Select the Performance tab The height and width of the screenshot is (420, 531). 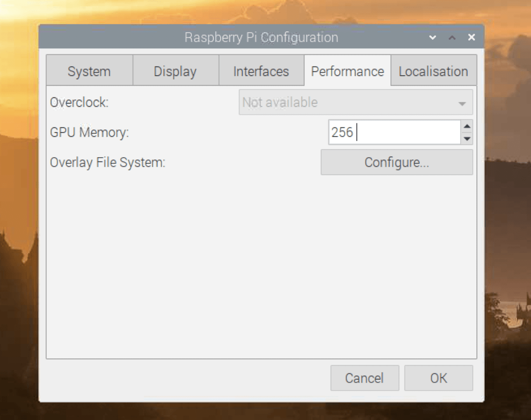tap(348, 71)
